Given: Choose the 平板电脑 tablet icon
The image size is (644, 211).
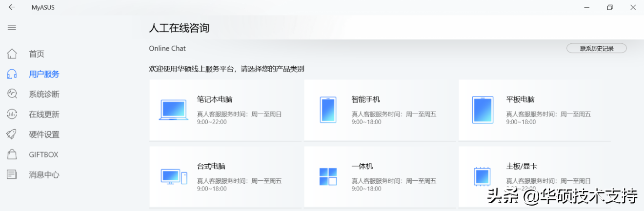Looking at the screenshot, I should [483, 110].
